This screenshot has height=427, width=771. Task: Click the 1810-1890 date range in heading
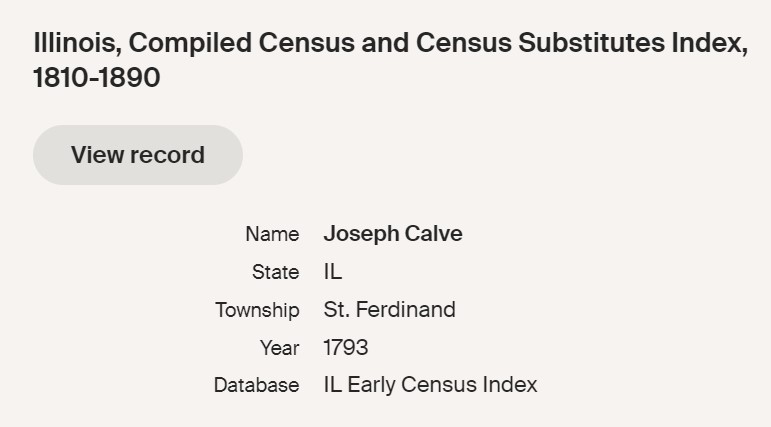pos(97,78)
